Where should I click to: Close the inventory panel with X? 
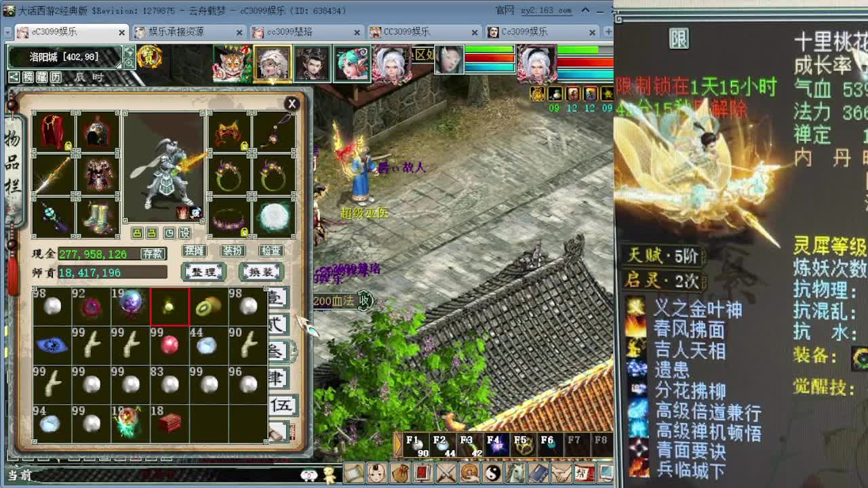292,103
